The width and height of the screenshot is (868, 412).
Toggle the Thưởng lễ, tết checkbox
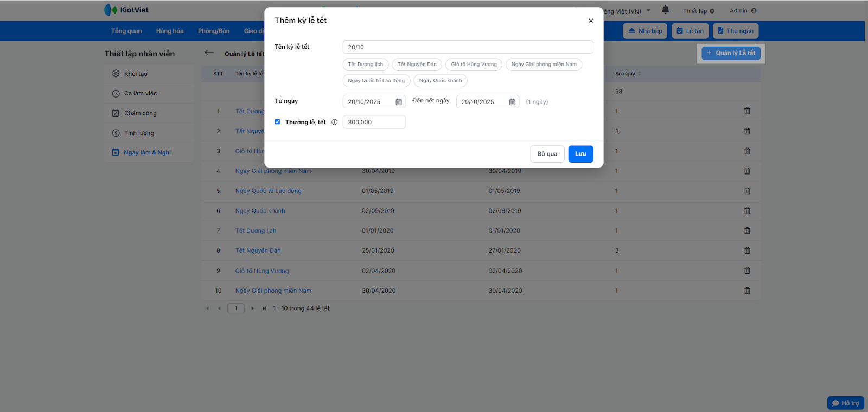[277, 122]
